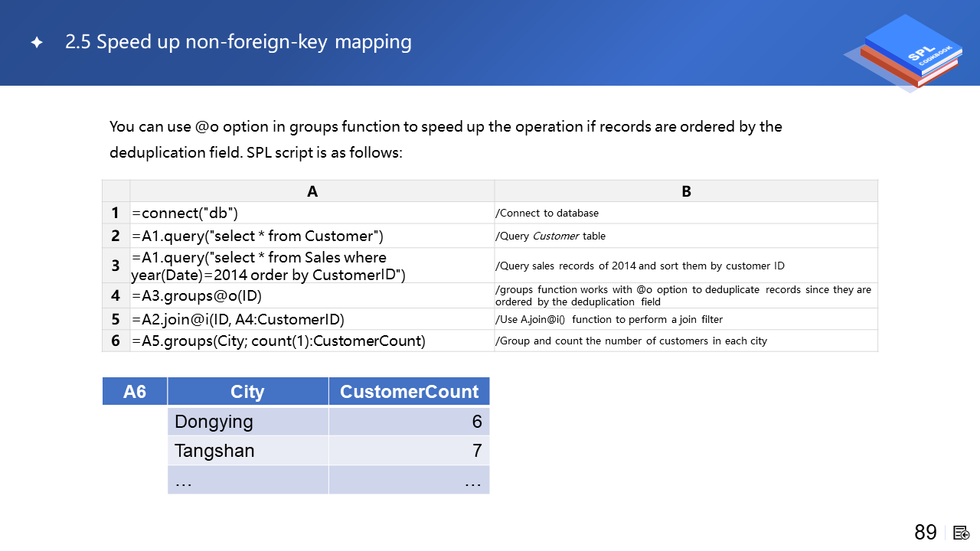Select the =A3.groups@o(ID) cell
980x551 pixels.
[312, 295]
